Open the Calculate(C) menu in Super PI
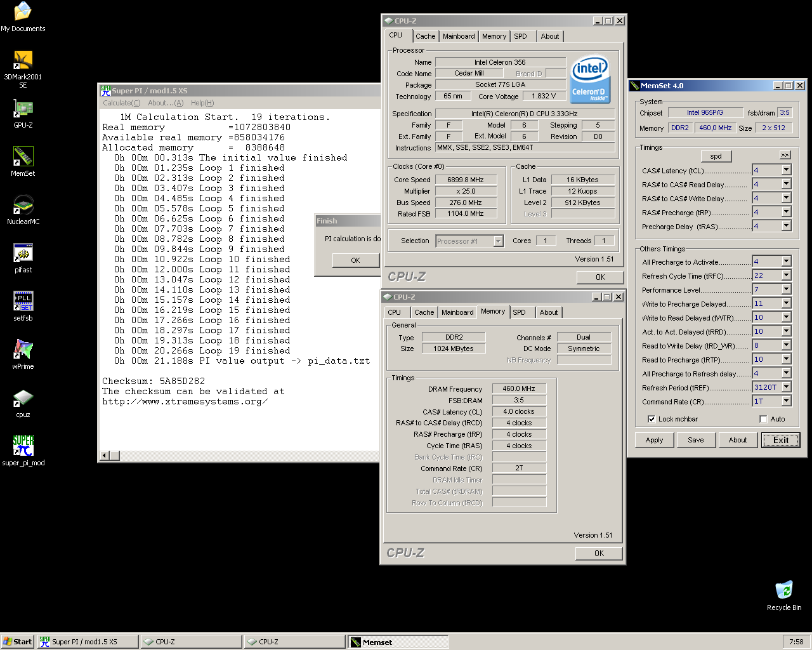812x650 pixels. (x=122, y=103)
